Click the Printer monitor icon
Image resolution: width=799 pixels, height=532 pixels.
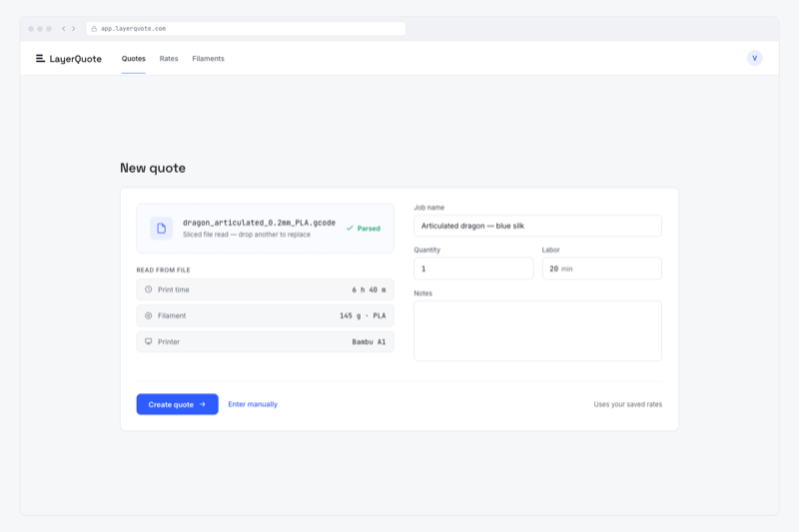tap(148, 341)
